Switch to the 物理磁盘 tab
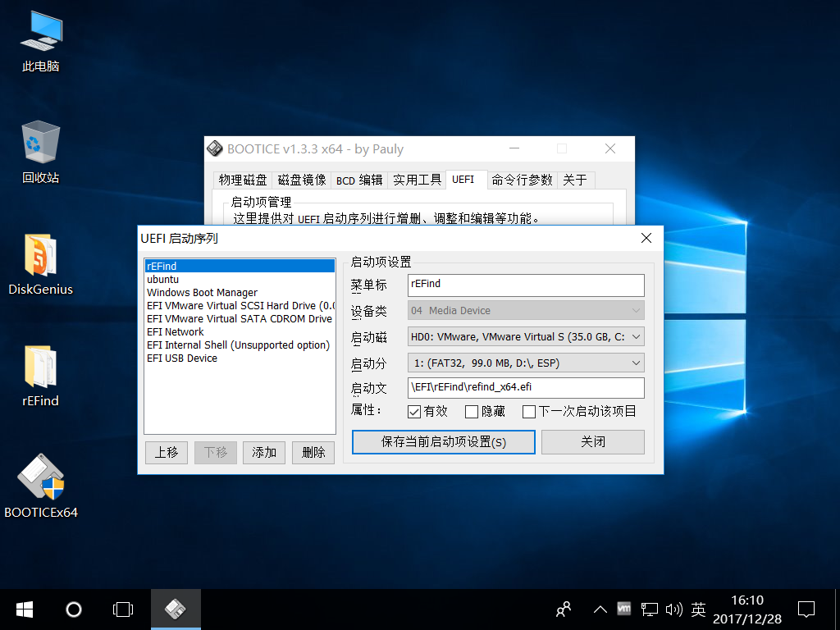This screenshot has width=840, height=630. point(243,180)
